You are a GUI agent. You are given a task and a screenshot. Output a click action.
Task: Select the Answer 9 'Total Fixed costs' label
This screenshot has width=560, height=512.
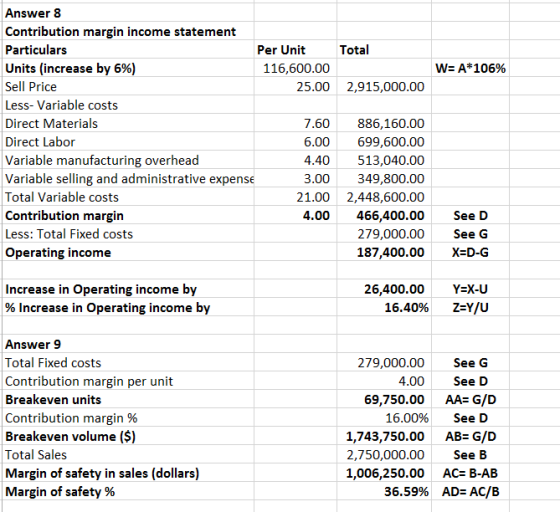pos(53,363)
